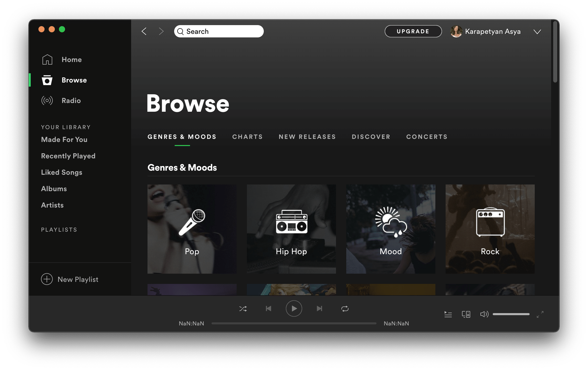
Task: Open the Hip Hop genre card
Action: point(291,229)
